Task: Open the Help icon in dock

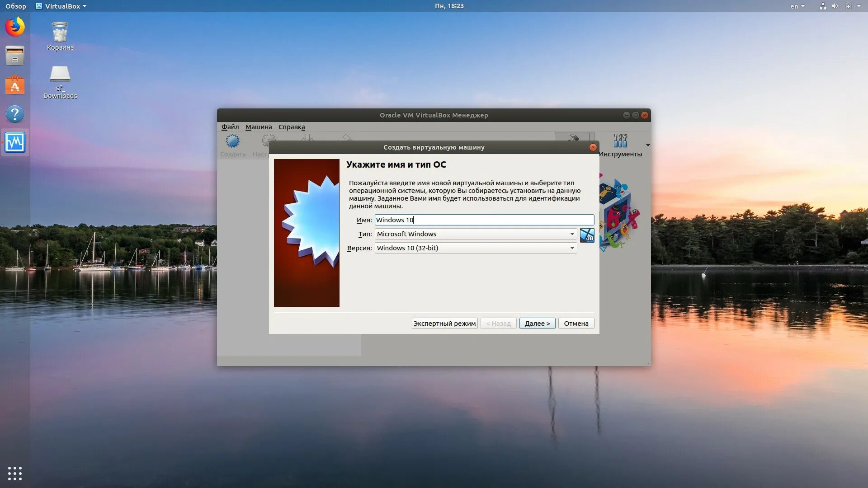Action: click(x=15, y=114)
